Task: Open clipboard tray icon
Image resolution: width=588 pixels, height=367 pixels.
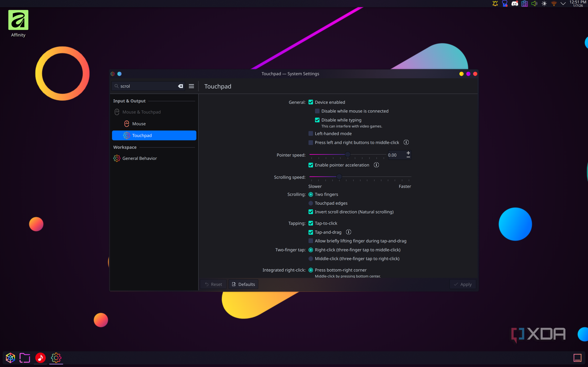Action: 525,4
